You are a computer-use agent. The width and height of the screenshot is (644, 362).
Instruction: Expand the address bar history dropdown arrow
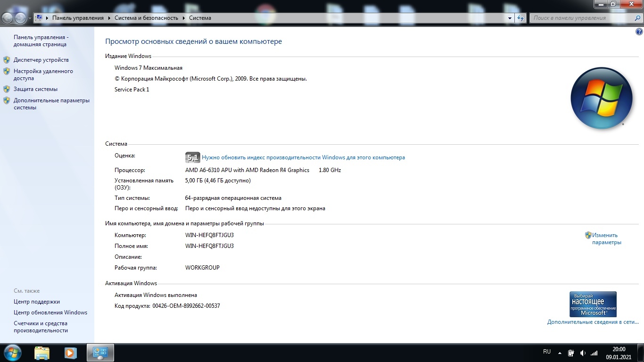tap(510, 18)
